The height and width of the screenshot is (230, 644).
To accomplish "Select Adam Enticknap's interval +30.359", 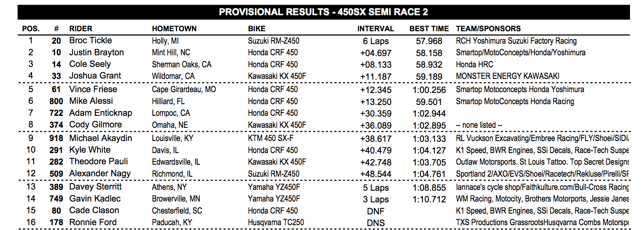I will [x=376, y=113].
